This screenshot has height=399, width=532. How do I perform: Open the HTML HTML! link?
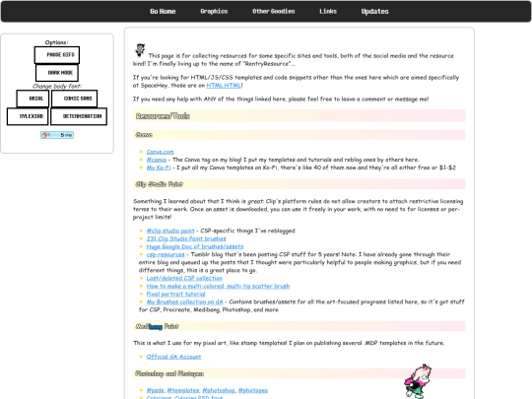[x=224, y=86]
